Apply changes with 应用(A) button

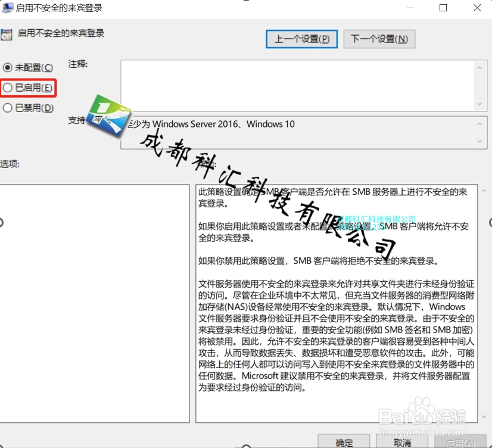(x=460, y=441)
